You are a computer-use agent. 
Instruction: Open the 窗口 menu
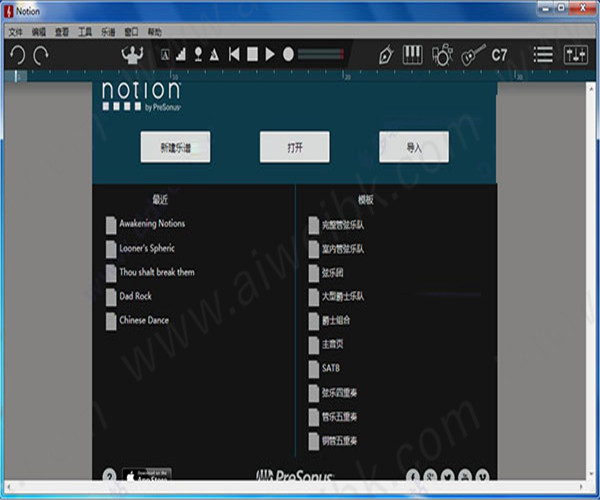click(132, 32)
